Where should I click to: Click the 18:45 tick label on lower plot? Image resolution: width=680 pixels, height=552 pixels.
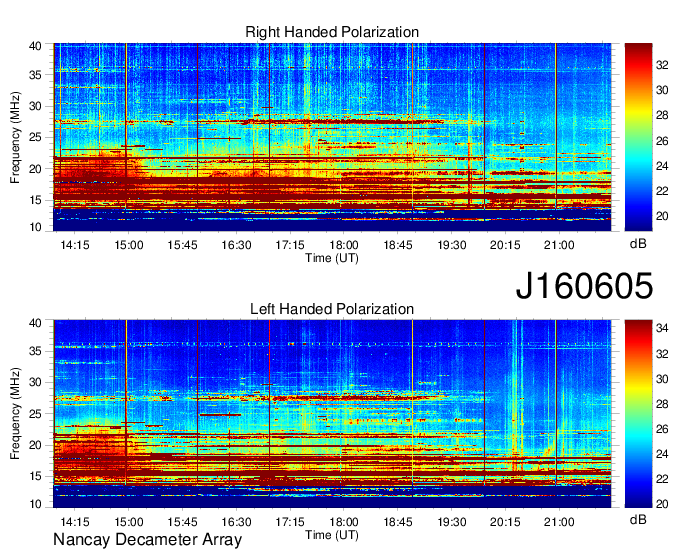click(398, 522)
